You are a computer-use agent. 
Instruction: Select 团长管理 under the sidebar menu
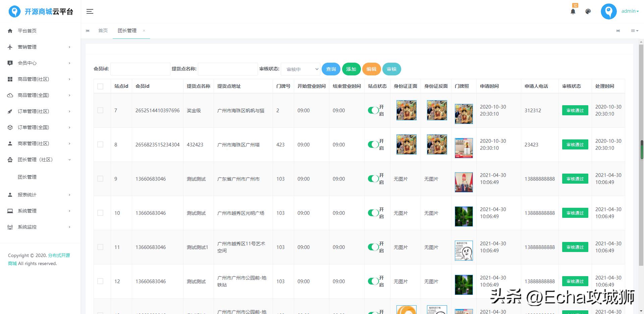[x=27, y=177]
